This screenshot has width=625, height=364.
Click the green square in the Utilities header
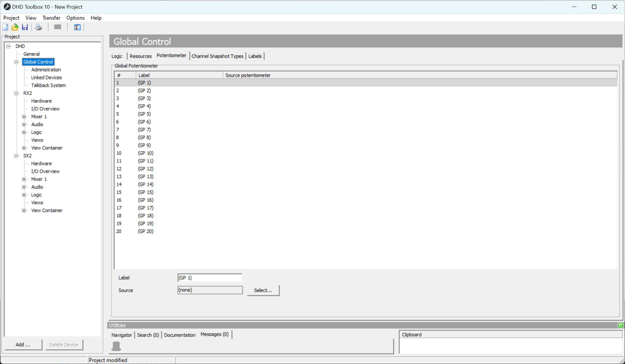click(620, 325)
